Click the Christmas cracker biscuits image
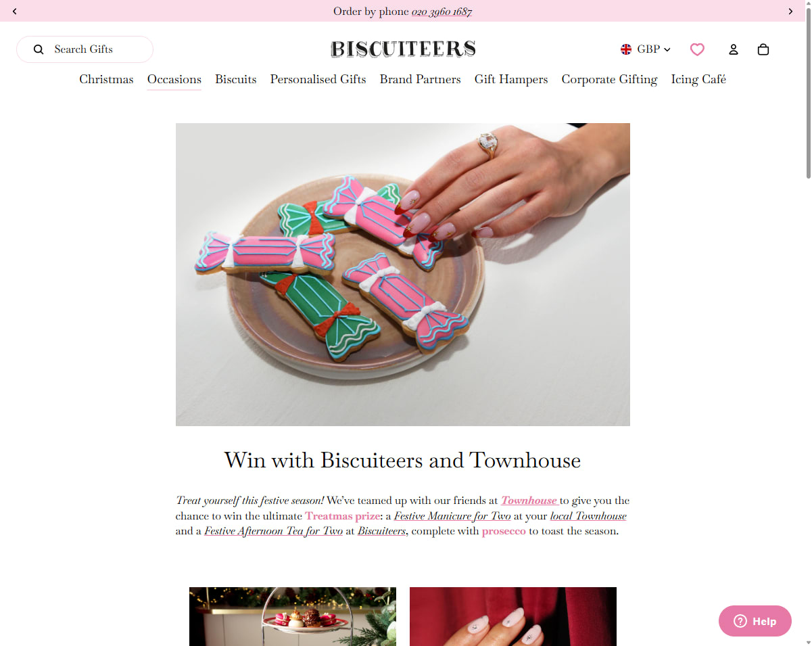812x646 pixels. point(403,275)
